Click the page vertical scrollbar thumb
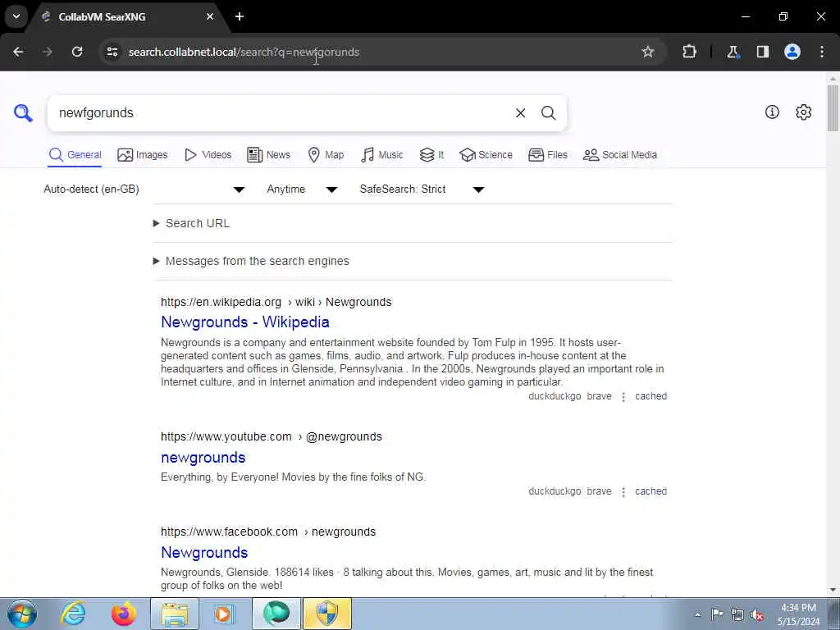This screenshot has width=840, height=630. 833,107
